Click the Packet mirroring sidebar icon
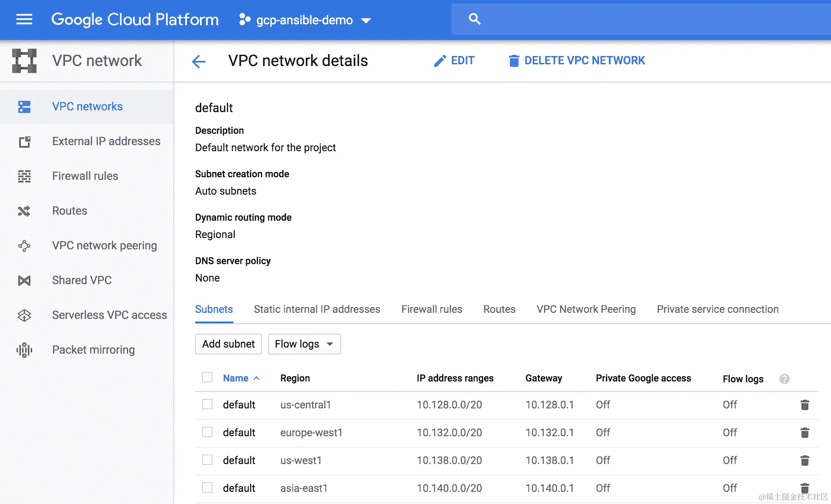 click(x=24, y=350)
